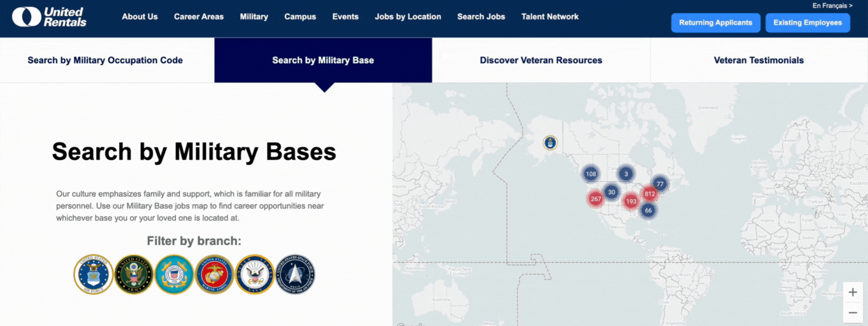Open the red map cluster labeled 193

click(631, 201)
